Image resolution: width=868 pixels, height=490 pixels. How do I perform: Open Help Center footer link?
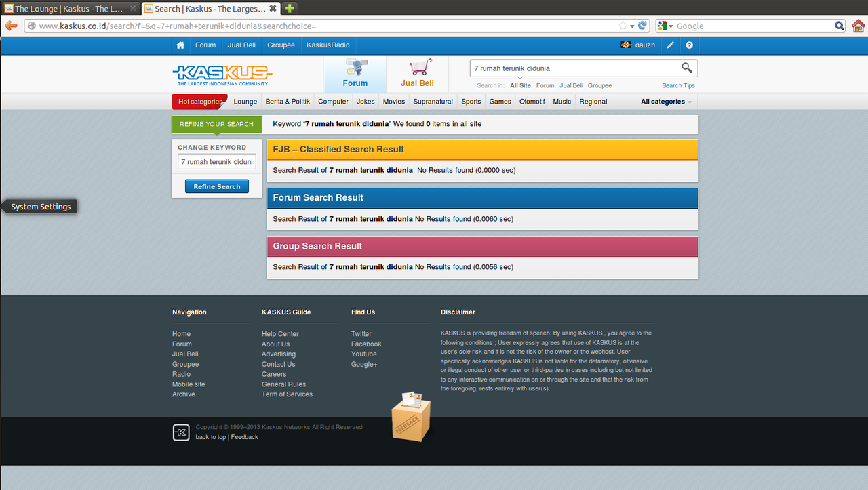[x=280, y=334]
